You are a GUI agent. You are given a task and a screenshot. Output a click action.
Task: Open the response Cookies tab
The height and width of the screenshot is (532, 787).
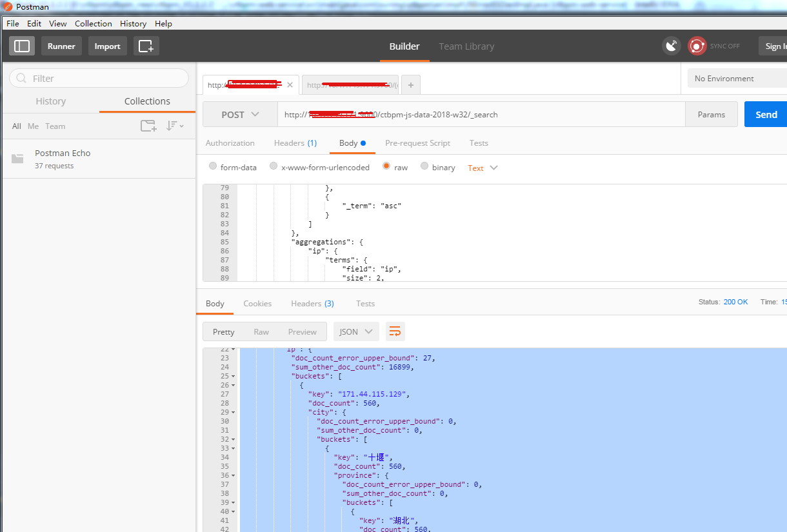[257, 303]
